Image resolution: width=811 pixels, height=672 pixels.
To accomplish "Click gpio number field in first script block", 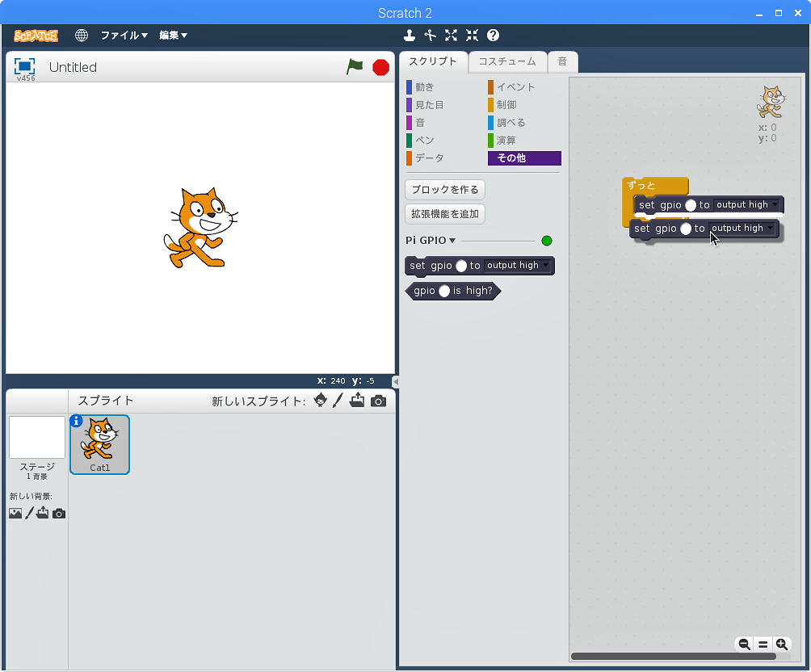I will point(691,205).
